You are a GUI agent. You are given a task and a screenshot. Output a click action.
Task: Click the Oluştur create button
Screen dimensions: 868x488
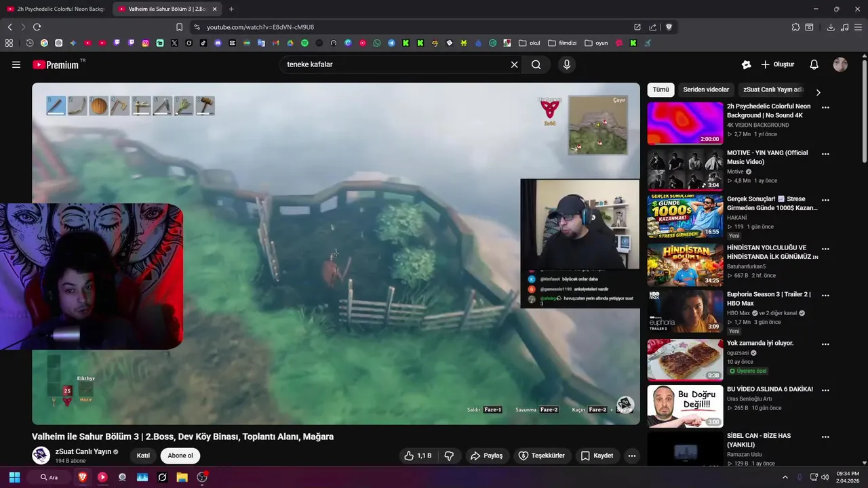(x=777, y=64)
